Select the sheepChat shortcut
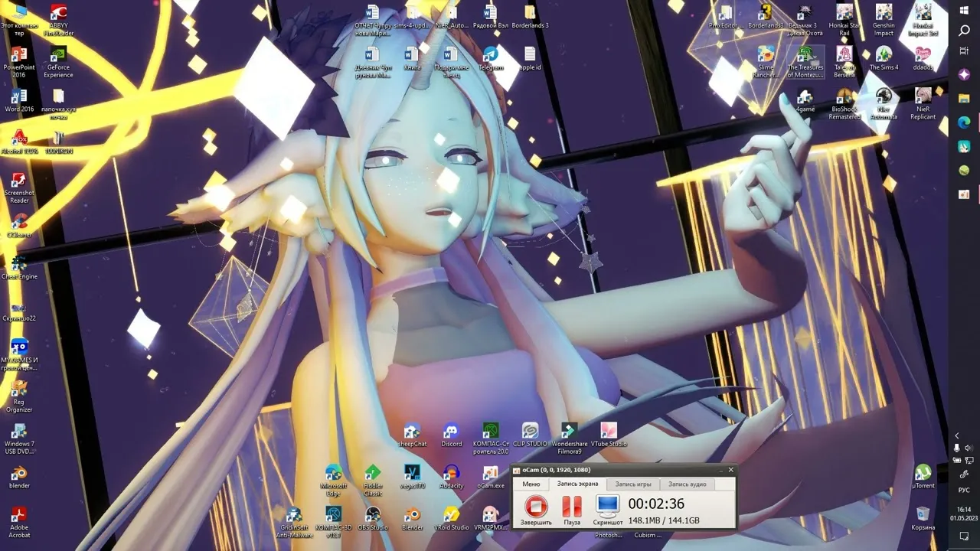The width and height of the screenshot is (980, 551). [x=412, y=435]
